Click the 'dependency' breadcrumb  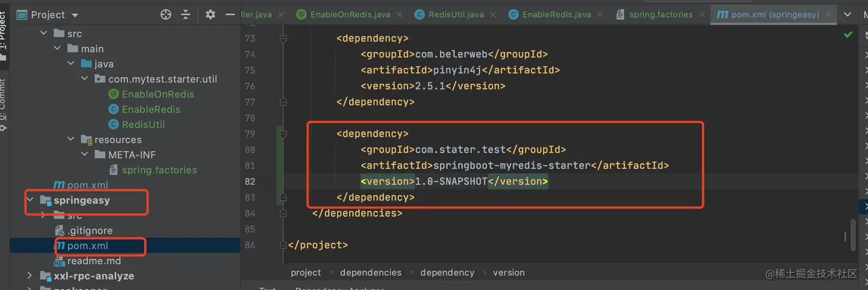tap(447, 272)
